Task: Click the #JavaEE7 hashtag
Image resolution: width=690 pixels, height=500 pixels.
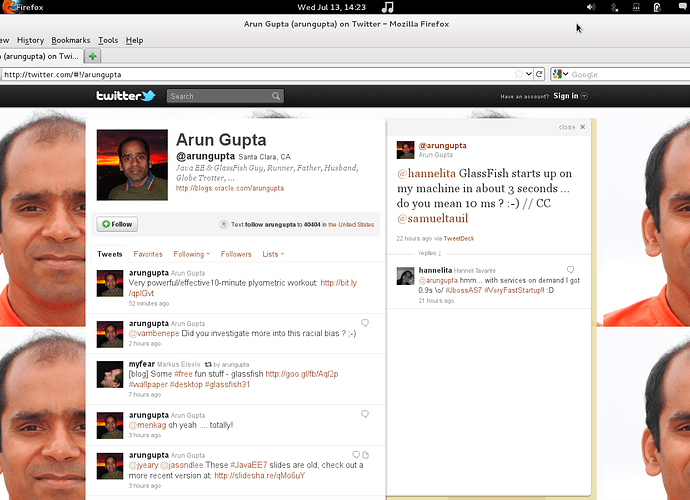Action: coord(248,465)
